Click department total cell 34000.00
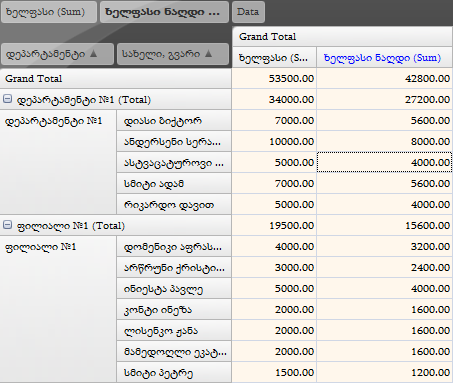 (274, 99)
